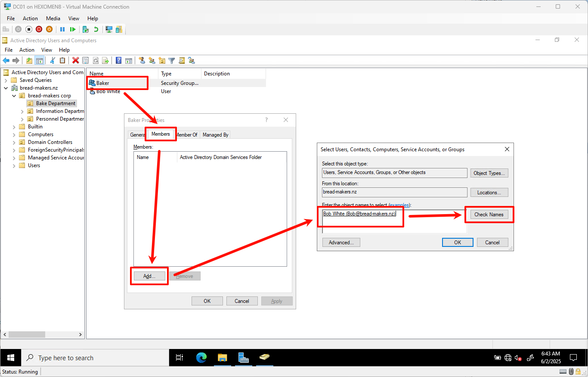Expand the Computers container
This screenshot has height=377, width=588.
[14, 134]
